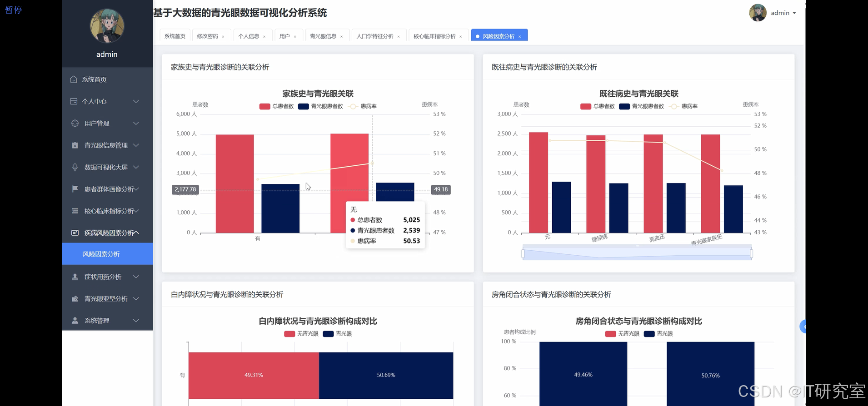
Task: Click the flag icon for 患者群体画像分析
Action: pyautogui.click(x=75, y=189)
